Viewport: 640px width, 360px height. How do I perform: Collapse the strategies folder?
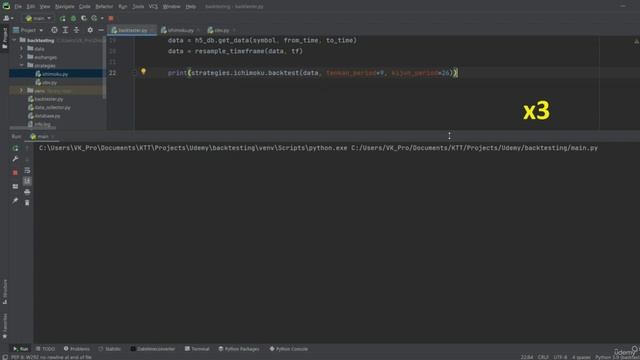(22, 65)
